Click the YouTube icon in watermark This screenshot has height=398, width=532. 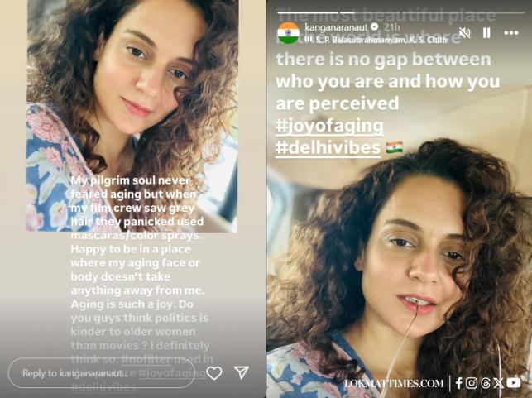514,383
